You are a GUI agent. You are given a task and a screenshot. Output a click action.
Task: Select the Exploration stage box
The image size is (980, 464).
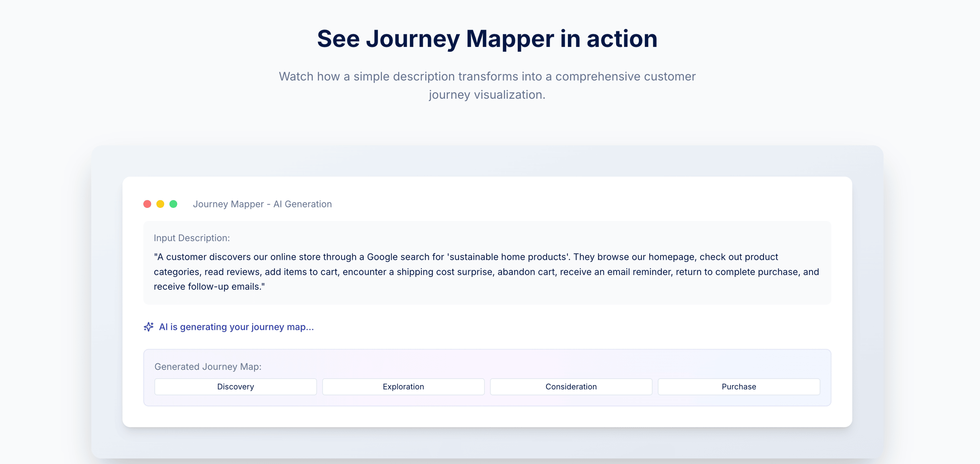403,386
